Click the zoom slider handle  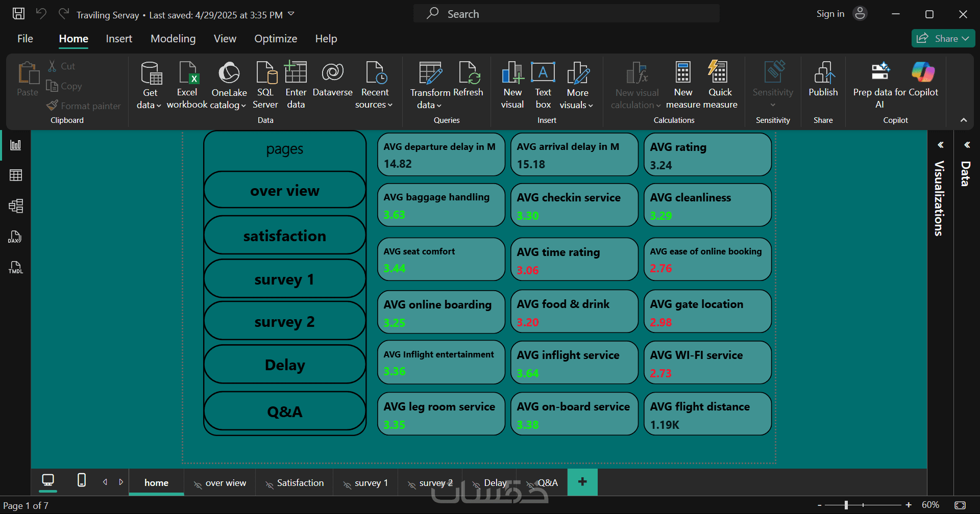[x=846, y=505]
